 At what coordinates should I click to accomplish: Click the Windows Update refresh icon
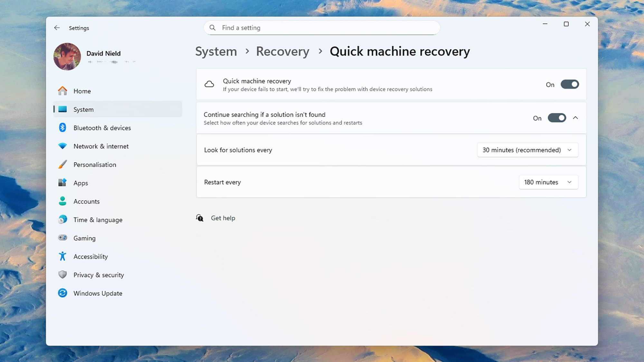pos(62,293)
